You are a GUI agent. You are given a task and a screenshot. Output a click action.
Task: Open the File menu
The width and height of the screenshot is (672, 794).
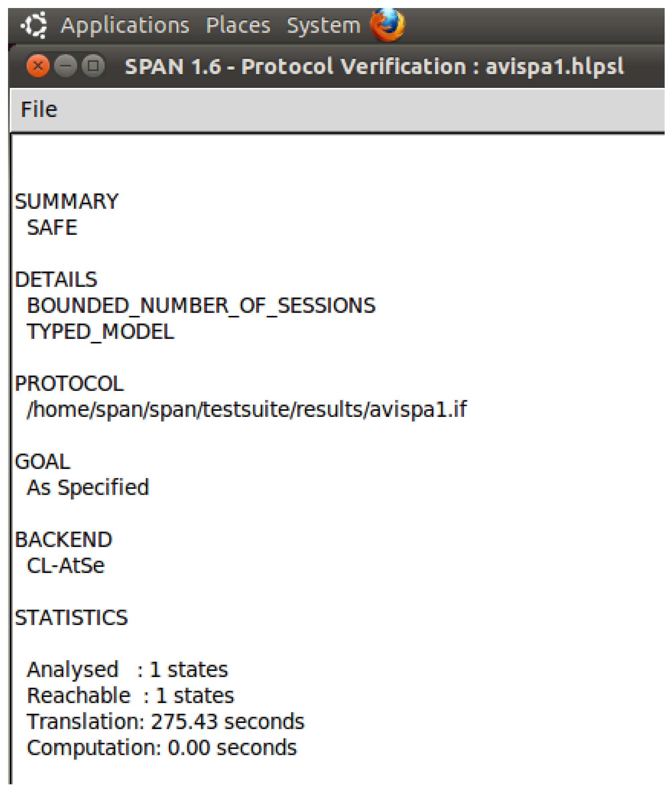tap(39, 110)
